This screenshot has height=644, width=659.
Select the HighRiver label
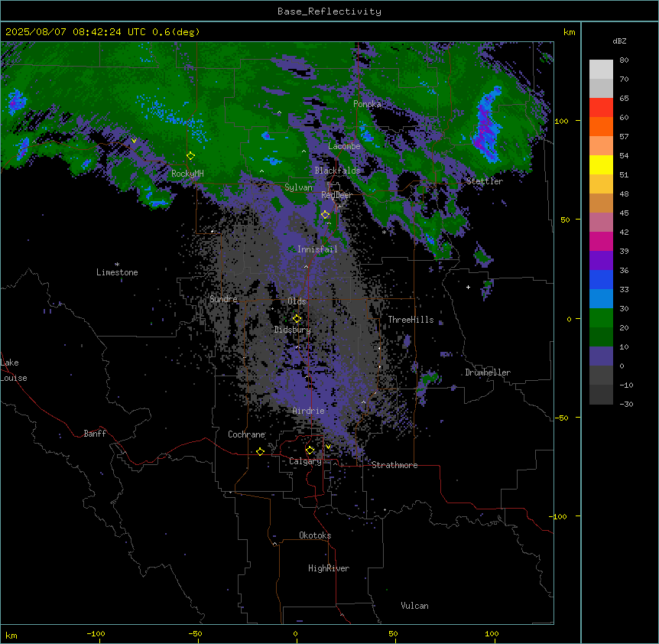point(329,568)
